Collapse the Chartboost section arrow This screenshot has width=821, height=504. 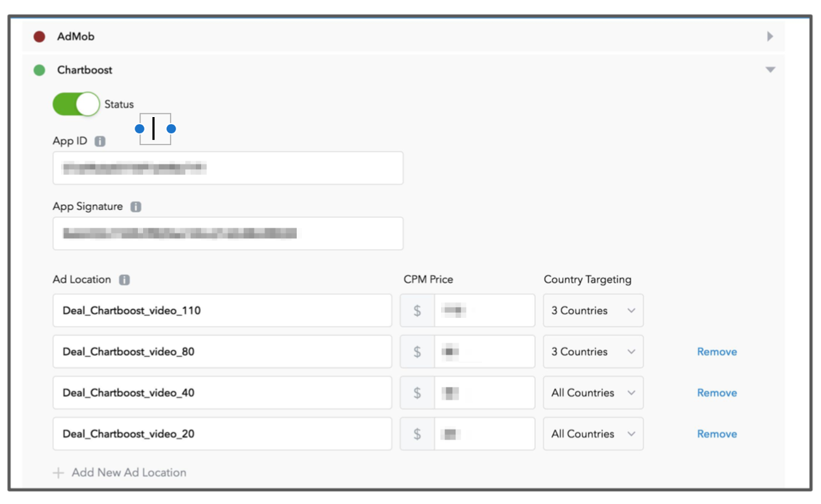[770, 70]
